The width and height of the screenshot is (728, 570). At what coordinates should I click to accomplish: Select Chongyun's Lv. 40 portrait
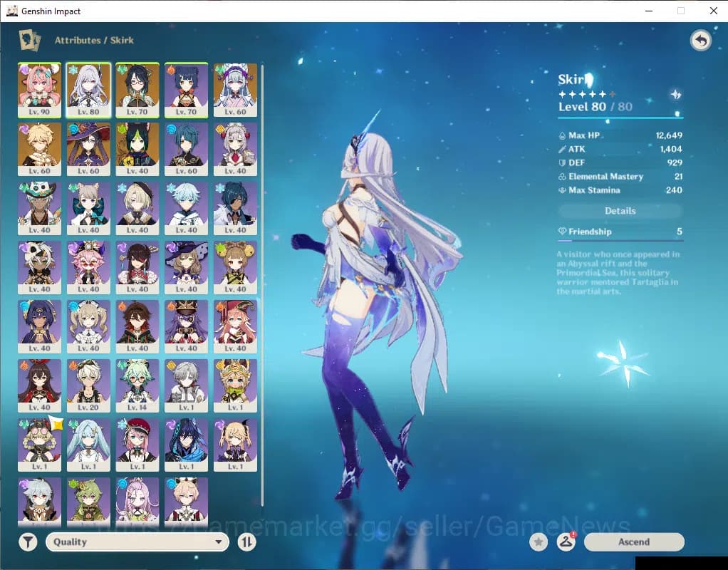pyautogui.click(x=186, y=208)
